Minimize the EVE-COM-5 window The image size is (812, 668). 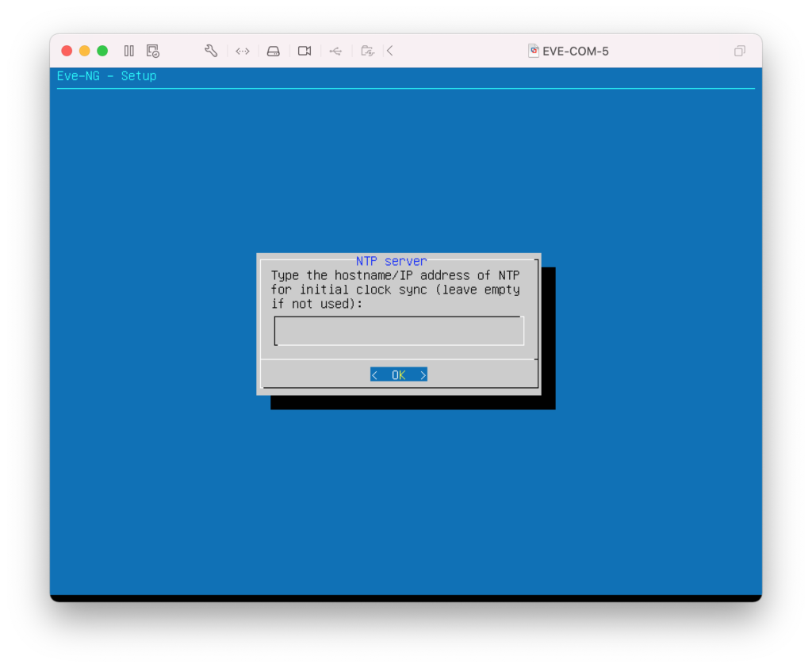tap(84, 51)
